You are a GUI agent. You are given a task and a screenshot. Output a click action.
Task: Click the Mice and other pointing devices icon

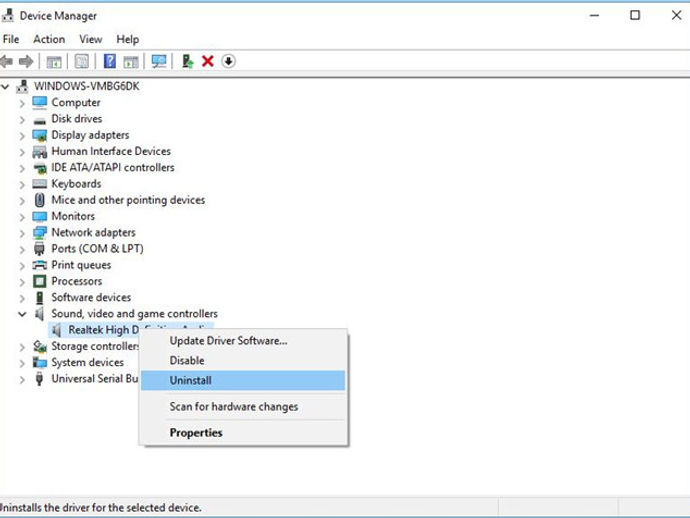40,200
